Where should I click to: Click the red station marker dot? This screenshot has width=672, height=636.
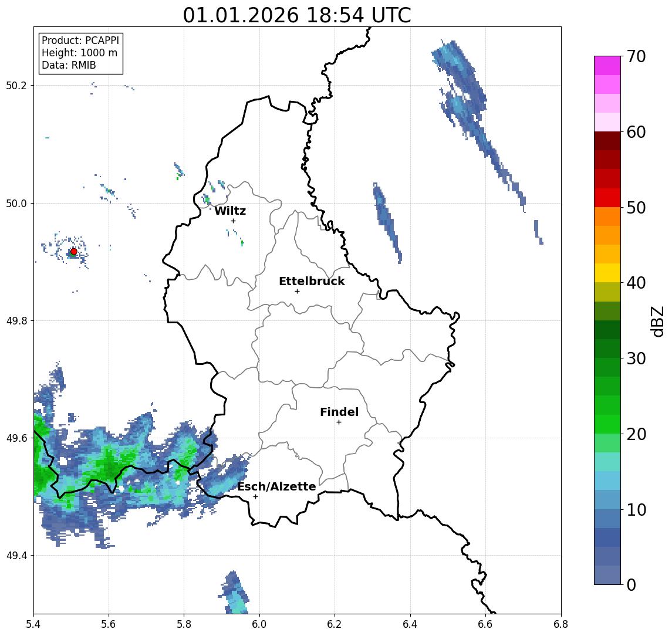[x=74, y=252]
